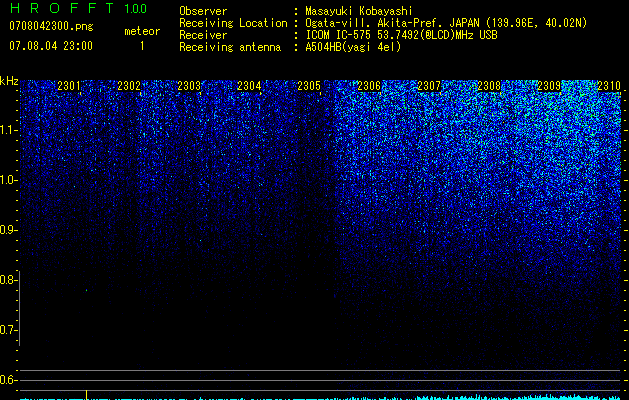Viewport: 629px width, 400px height.
Task: Click the 2309 time marker
Action: [x=549, y=85]
